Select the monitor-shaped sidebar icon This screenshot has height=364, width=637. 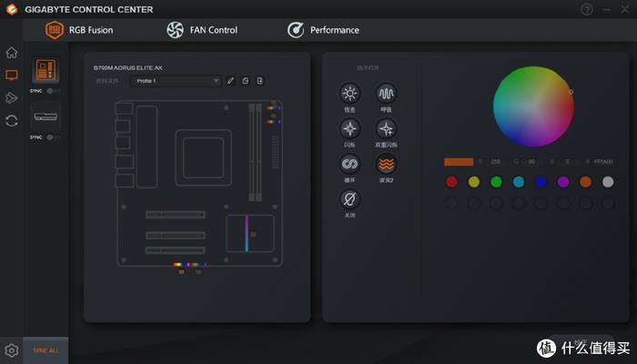click(x=11, y=75)
